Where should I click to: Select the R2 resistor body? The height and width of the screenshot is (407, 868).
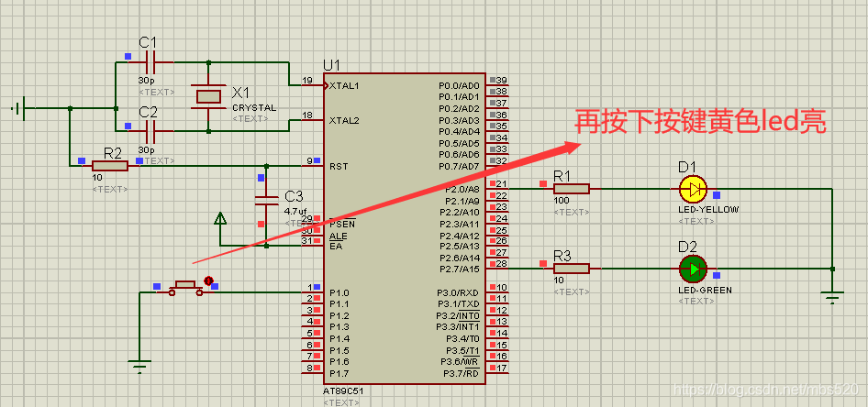click(110, 166)
